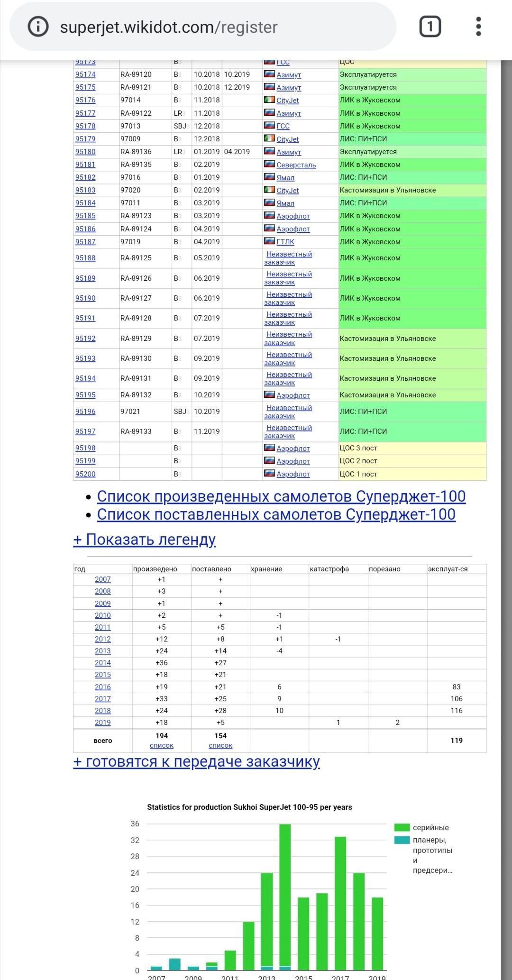Image resolution: width=512 pixels, height=980 pixels.
Task: Click Russian flag icon in row 95181
Action: tap(269, 164)
